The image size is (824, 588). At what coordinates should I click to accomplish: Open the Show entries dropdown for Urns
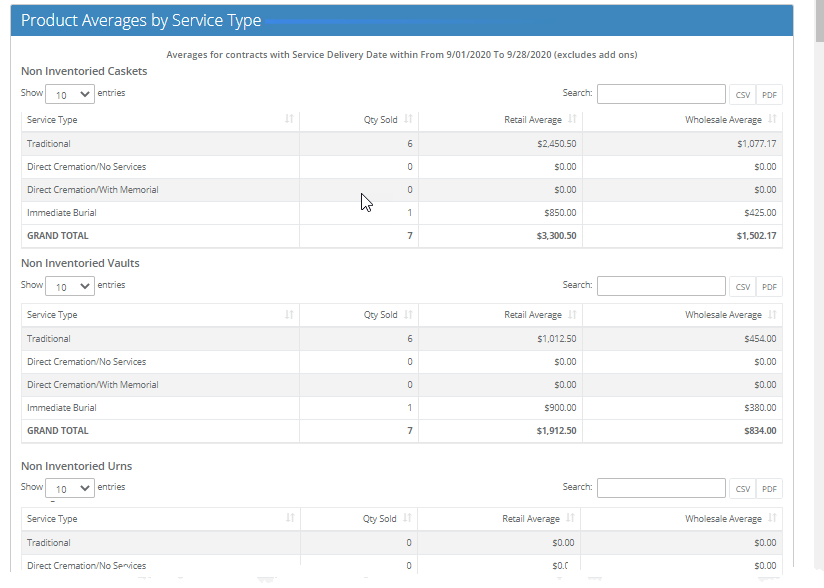[69, 487]
